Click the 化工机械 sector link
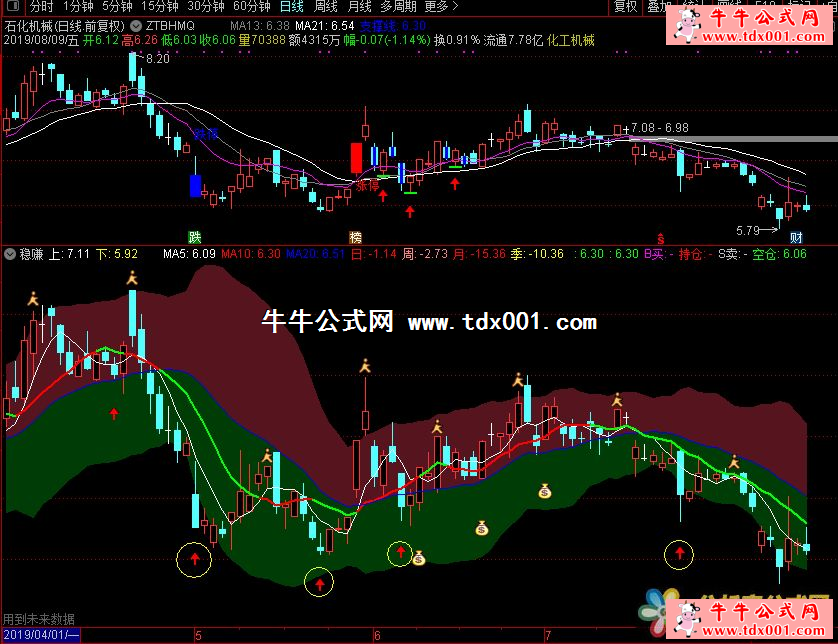This screenshot has width=838, height=644. (x=571, y=40)
